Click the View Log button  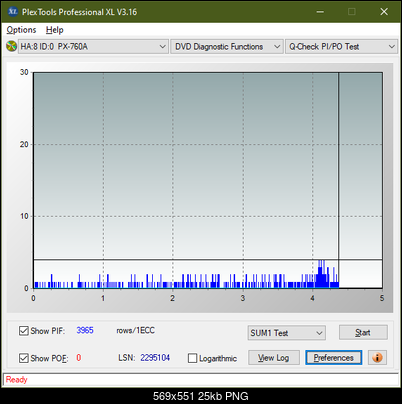274,358
